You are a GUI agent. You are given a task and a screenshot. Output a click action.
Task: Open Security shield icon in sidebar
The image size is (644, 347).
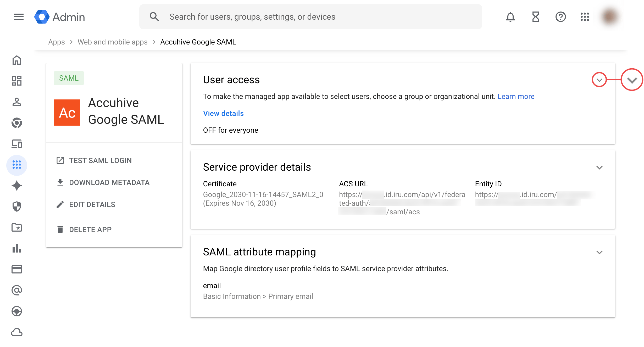coord(17,206)
